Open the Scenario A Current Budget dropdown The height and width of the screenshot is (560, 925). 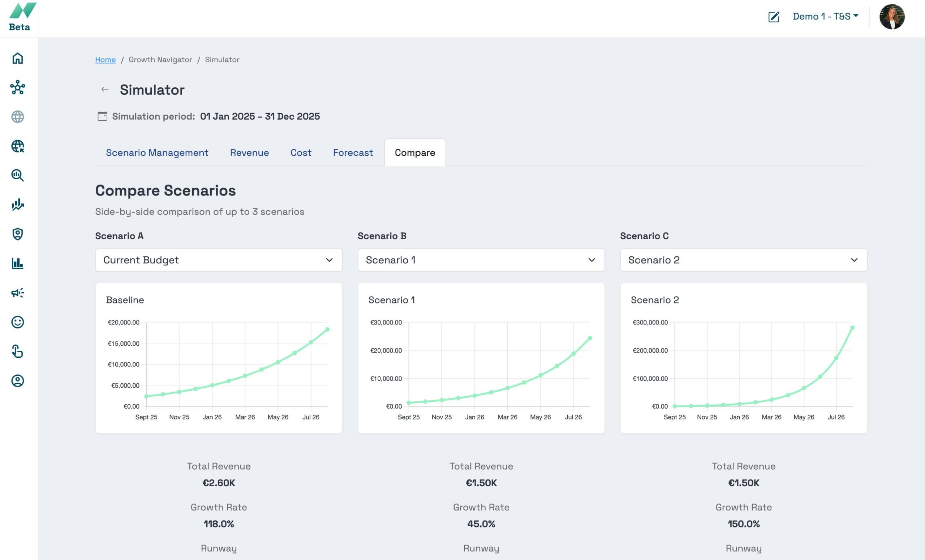click(x=219, y=260)
